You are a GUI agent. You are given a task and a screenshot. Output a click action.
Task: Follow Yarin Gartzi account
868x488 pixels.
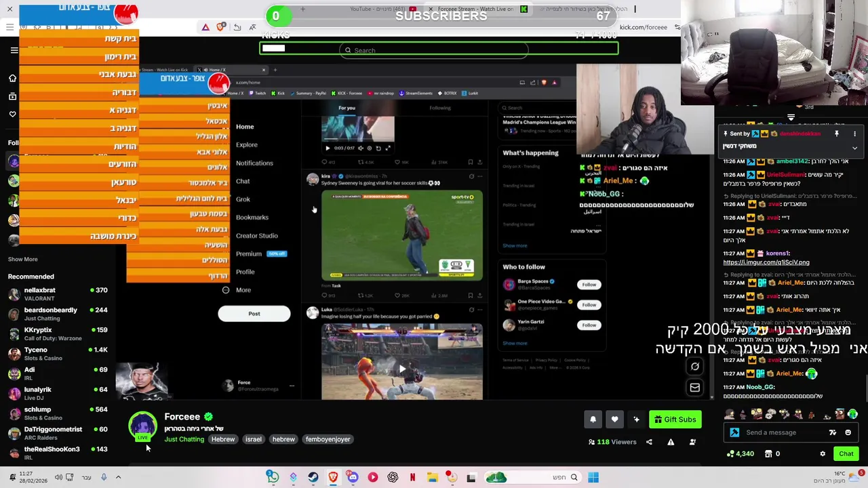pos(589,325)
